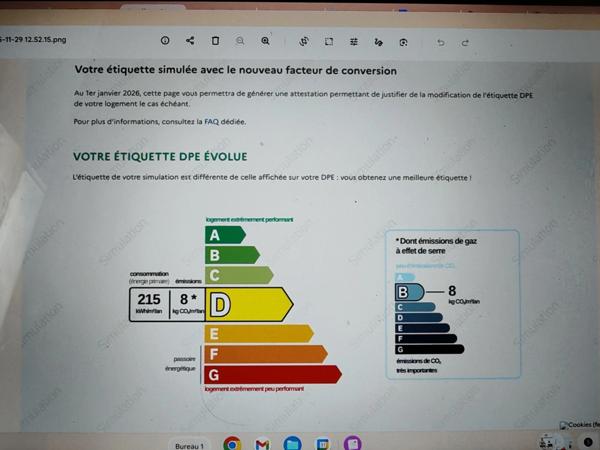Open the Files app from the shelf

[292, 444]
